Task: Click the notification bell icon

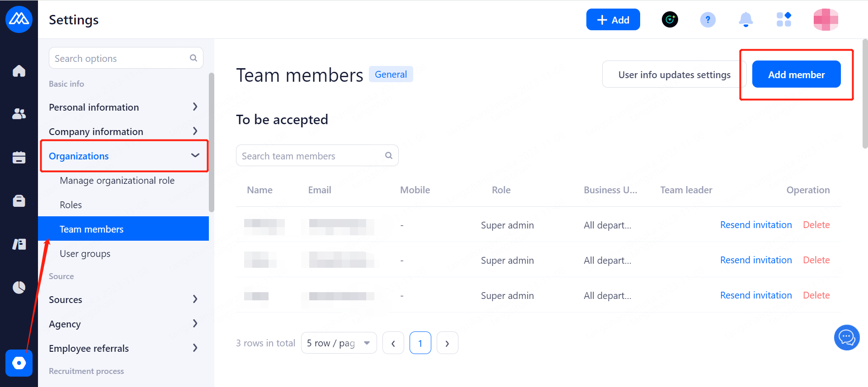Action: 745,20
